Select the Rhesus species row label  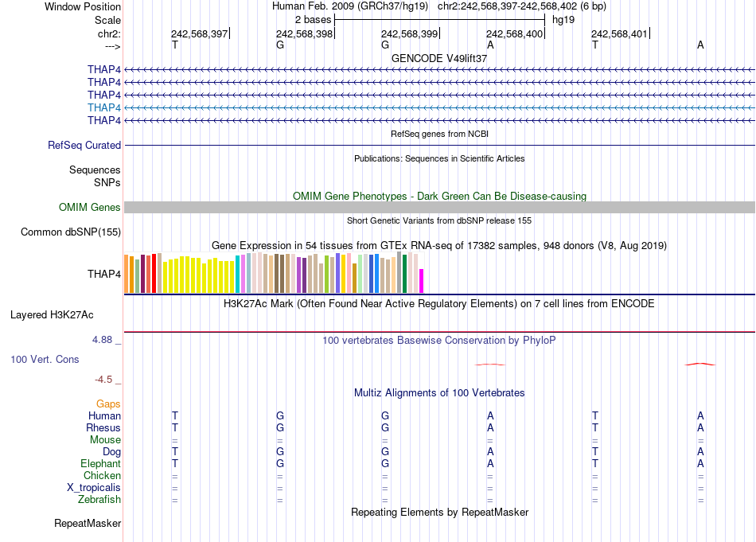(103, 427)
